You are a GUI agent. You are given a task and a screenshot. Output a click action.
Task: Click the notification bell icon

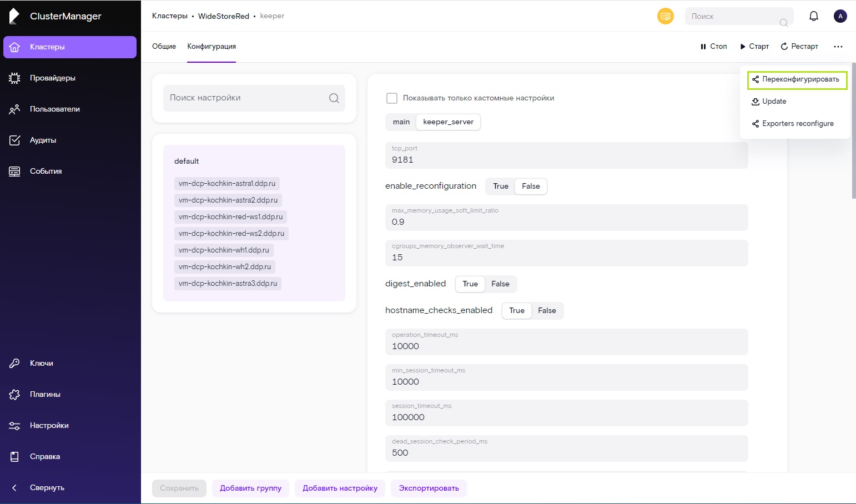[x=813, y=16]
